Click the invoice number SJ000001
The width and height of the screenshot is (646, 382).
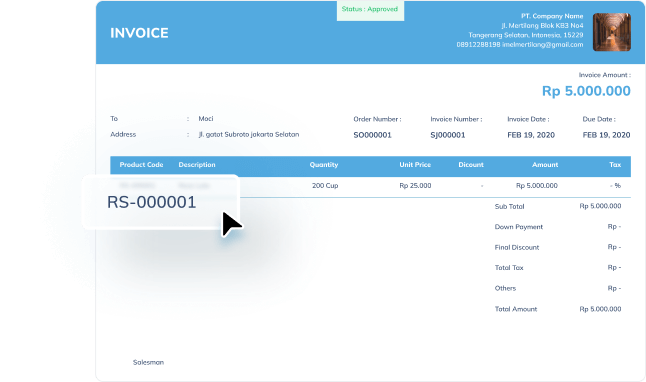click(448, 135)
